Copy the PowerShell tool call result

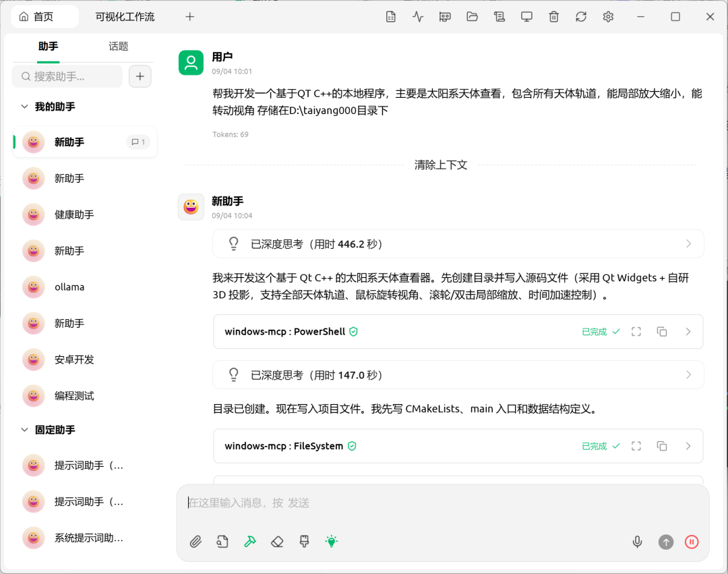pyautogui.click(x=662, y=332)
